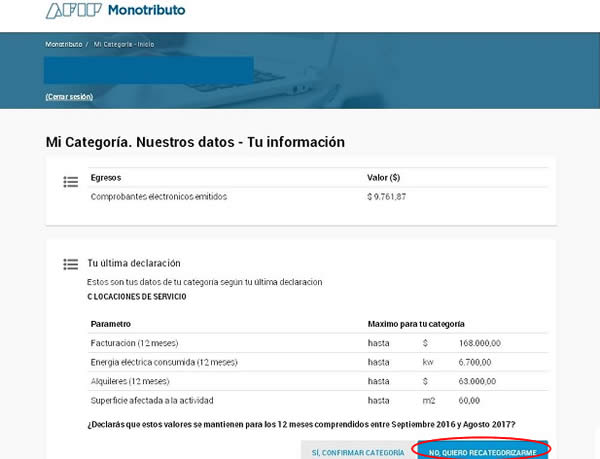Click C LOCACIONES DE SERVICIO category text
The width and height of the screenshot is (600, 459).
137,297
